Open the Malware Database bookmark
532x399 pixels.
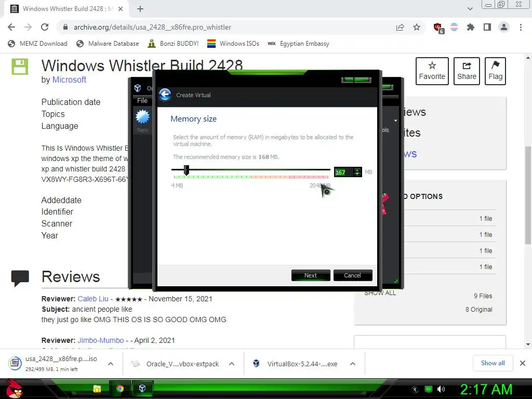pos(108,44)
